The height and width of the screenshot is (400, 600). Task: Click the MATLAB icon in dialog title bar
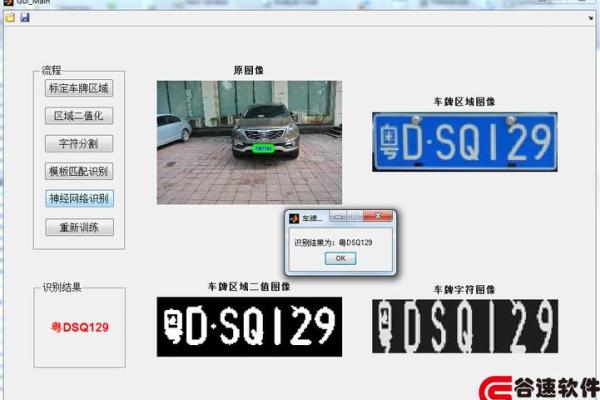tap(294, 218)
